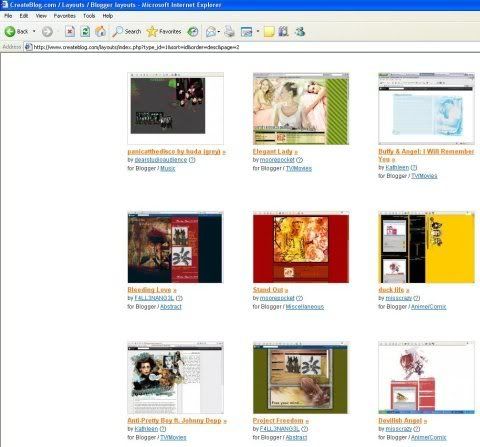This screenshot has height=447, width=480.
Task: Click the Research books toolbar icon
Action: pyautogui.click(x=283, y=32)
